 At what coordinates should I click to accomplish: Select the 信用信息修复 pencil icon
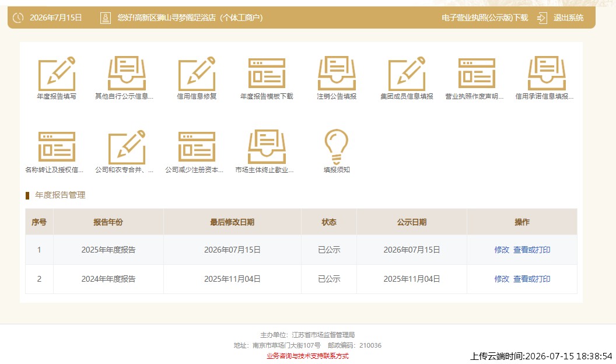(197, 73)
